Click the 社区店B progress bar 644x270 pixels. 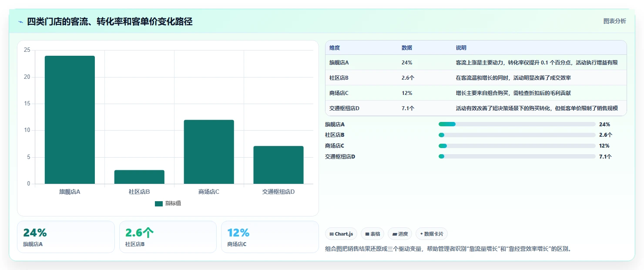(x=517, y=135)
